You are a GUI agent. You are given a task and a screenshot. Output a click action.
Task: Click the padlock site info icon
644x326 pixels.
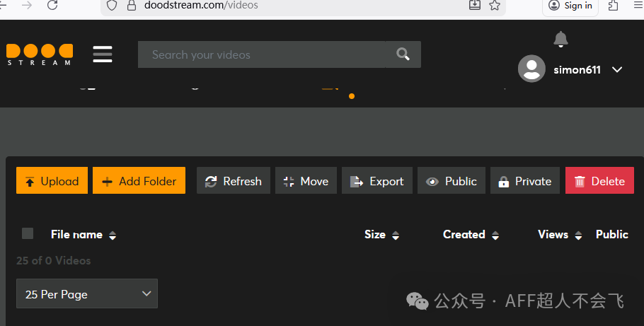(x=132, y=6)
